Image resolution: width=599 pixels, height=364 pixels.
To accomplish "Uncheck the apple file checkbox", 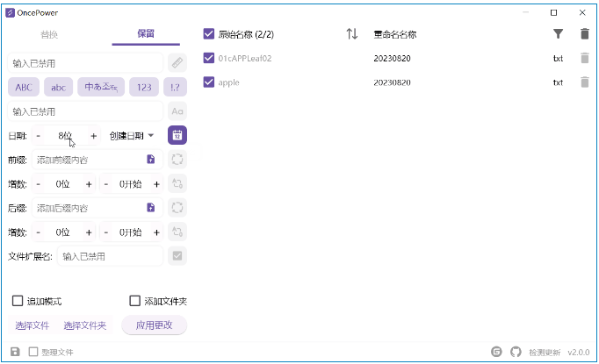I will click(209, 82).
